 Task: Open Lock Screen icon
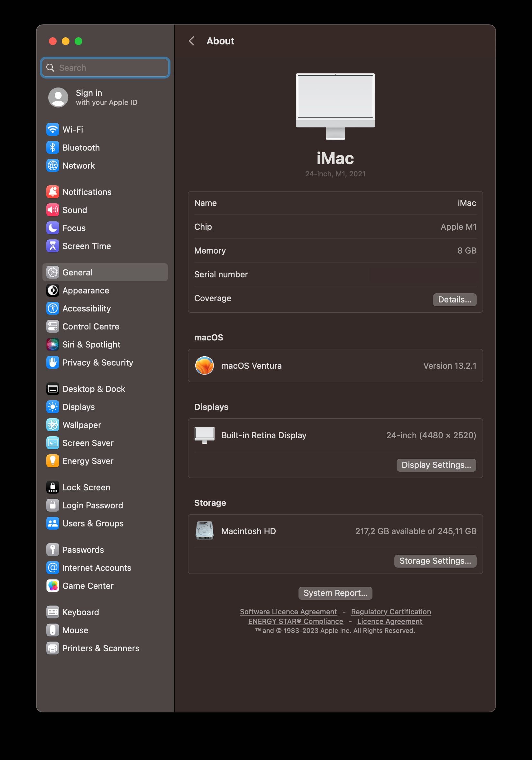[53, 487]
